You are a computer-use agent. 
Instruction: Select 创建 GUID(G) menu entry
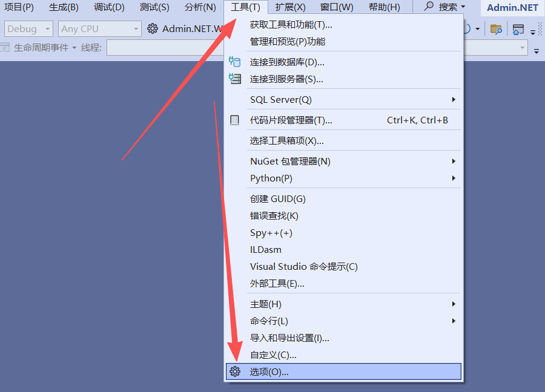[x=343, y=198]
